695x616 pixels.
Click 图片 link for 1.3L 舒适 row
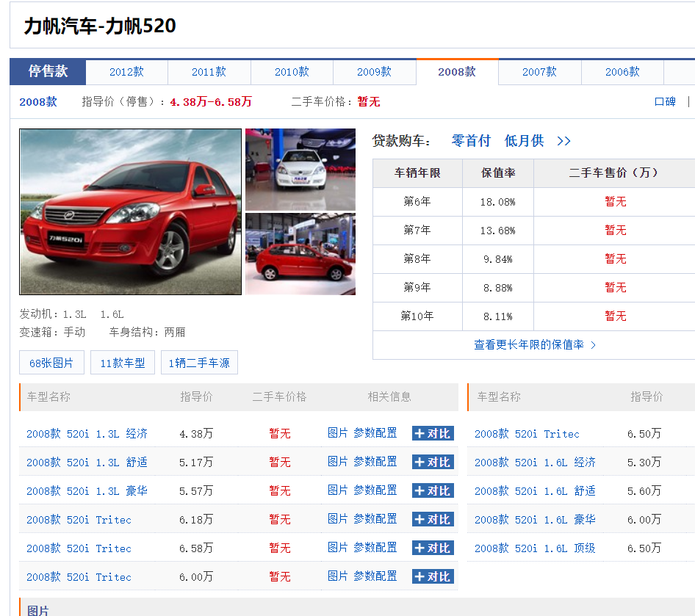point(338,462)
